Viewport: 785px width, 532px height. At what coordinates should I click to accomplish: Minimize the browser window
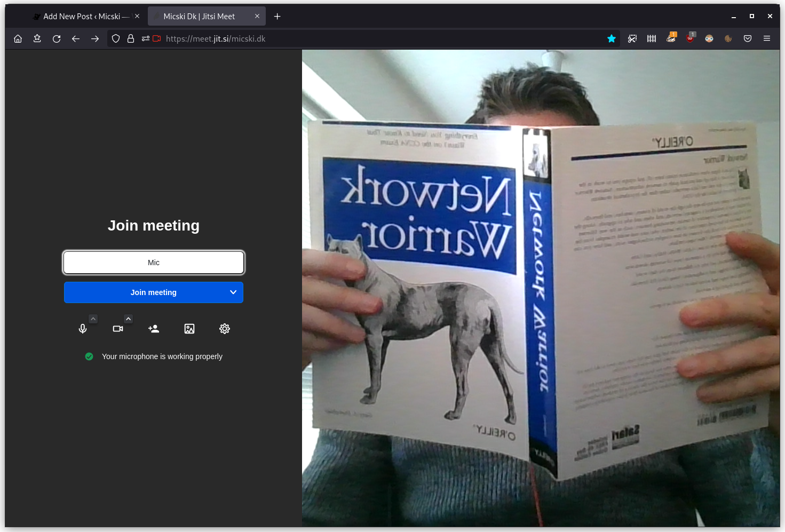(x=734, y=17)
